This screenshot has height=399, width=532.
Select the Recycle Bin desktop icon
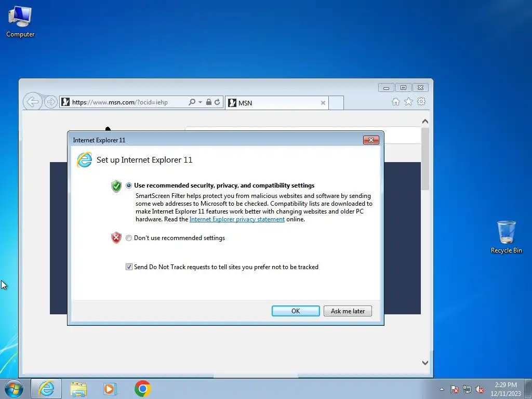[506, 237]
